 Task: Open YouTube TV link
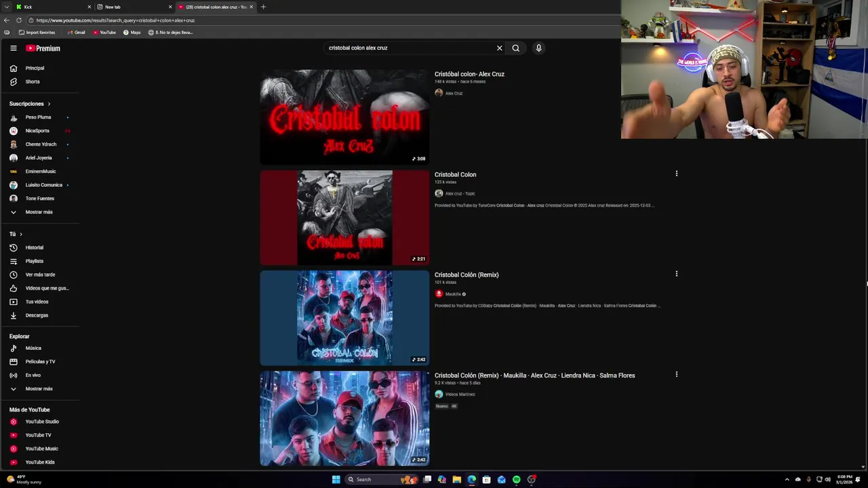(39, 435)
